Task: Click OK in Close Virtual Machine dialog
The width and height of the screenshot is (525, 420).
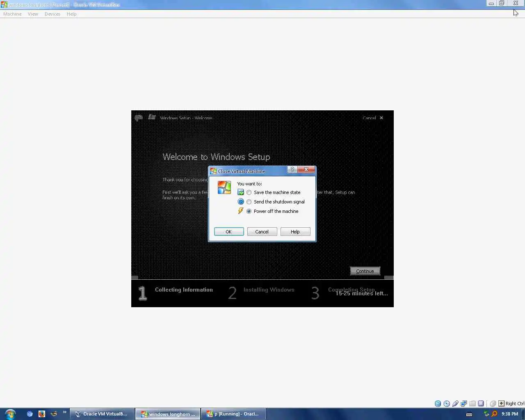Action: coord(229,232)
